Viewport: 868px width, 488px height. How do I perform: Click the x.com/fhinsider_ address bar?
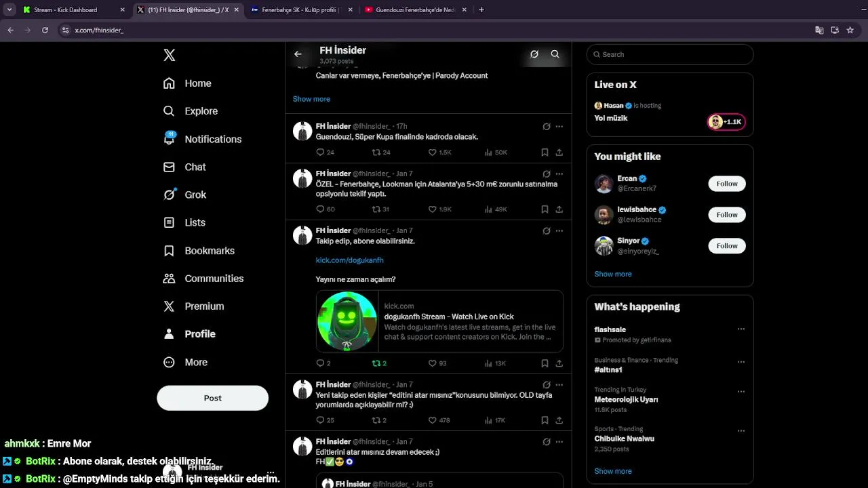click(x=434, y=30)
